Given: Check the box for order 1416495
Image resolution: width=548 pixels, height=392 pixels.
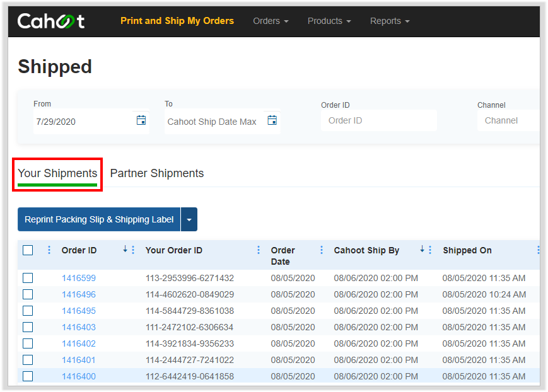Looking at the screenshot, I should [28, 311].
